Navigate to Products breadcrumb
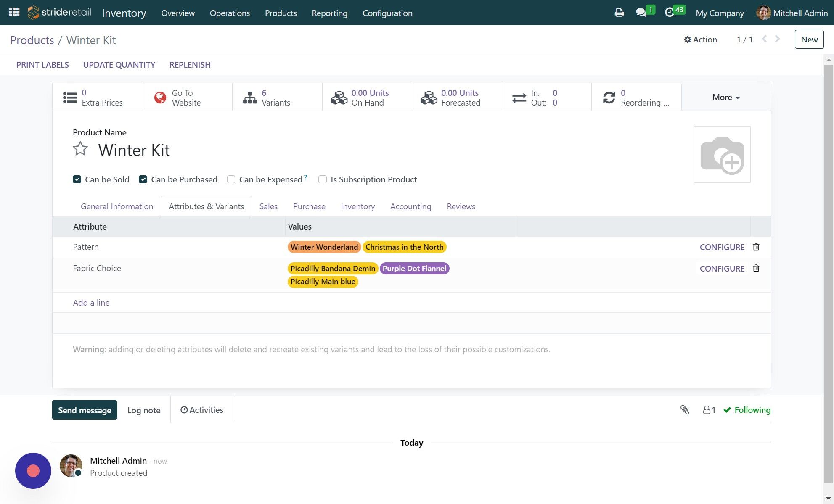834x504 pixels. pyautogui.click(x=32, y=40)
